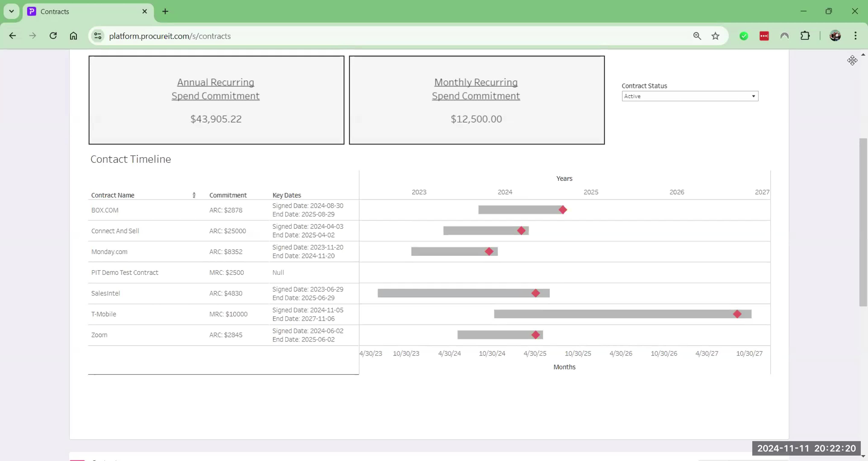Viewport: 868px width, 461px height.
Task: Click the T-Mobile diamond marker
Action: click(x=737, y=314)
